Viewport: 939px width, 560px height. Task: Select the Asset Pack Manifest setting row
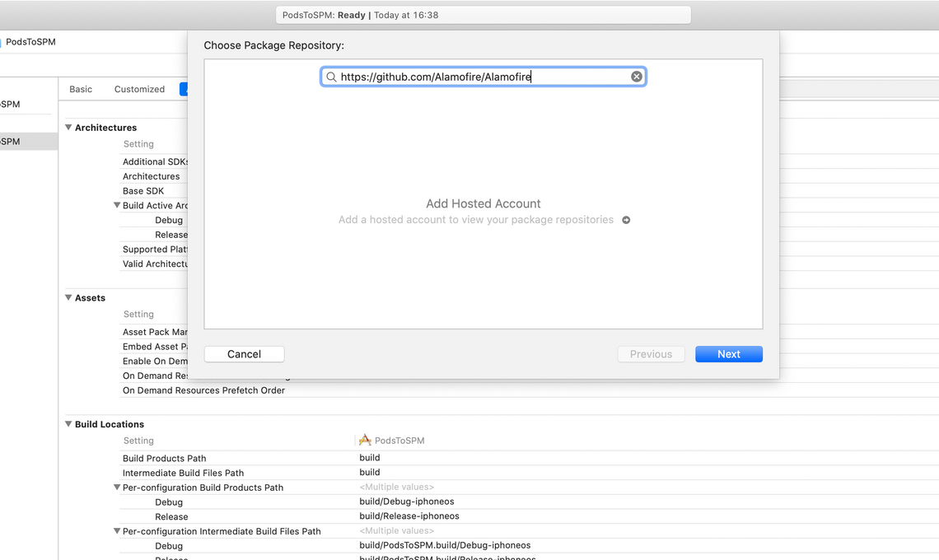(x=155, y=332)
